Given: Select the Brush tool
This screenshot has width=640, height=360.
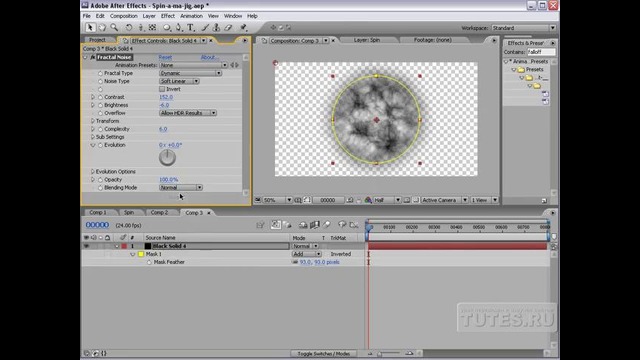Looking at the screenshot, I should pos(205,28).
